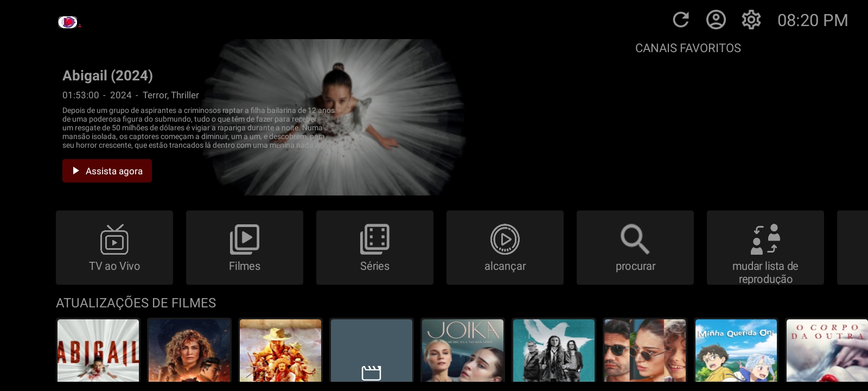Open the Minha Querida Oni poster

click(736, 350)
